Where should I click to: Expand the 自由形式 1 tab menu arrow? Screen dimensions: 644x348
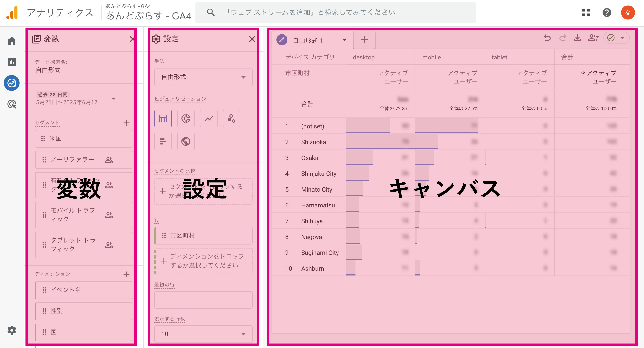(344, 40)
